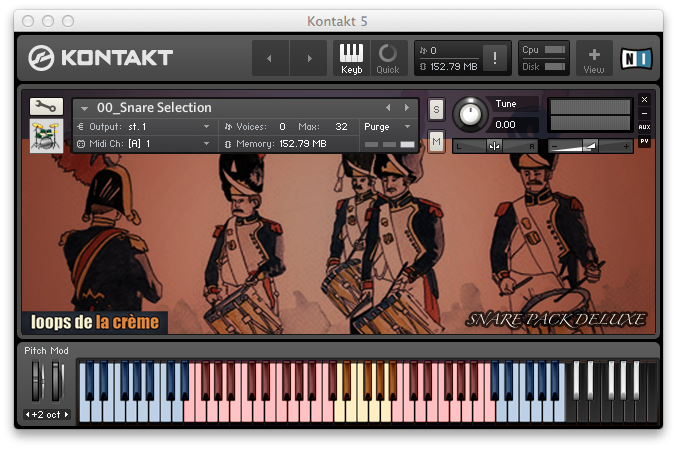The height and width of the screenshot is (449, 677).
Task: Adjust the L-R pan slider
Action: 495,146
